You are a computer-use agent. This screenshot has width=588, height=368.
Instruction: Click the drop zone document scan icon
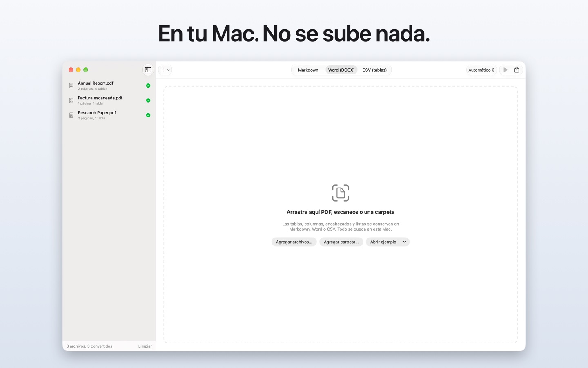coord(341,193)
